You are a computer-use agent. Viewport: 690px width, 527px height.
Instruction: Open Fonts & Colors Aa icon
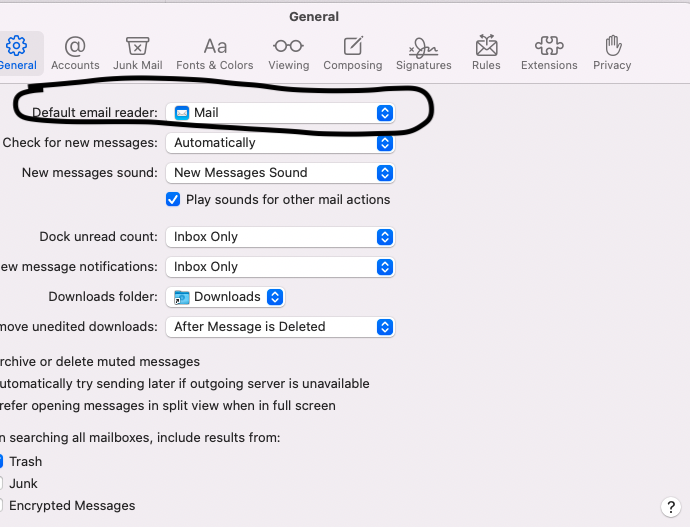(215, 46)
